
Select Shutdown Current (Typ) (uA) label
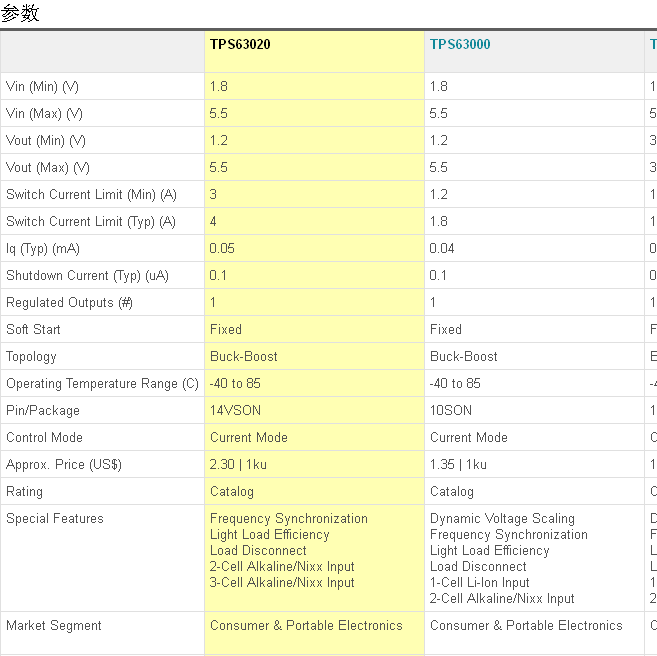87,276
